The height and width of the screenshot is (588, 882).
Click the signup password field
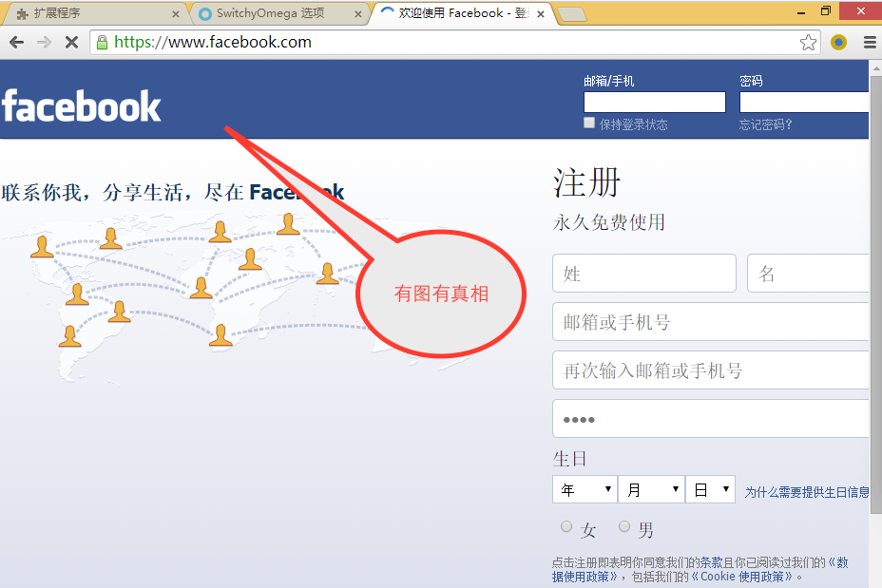[711, 418]
